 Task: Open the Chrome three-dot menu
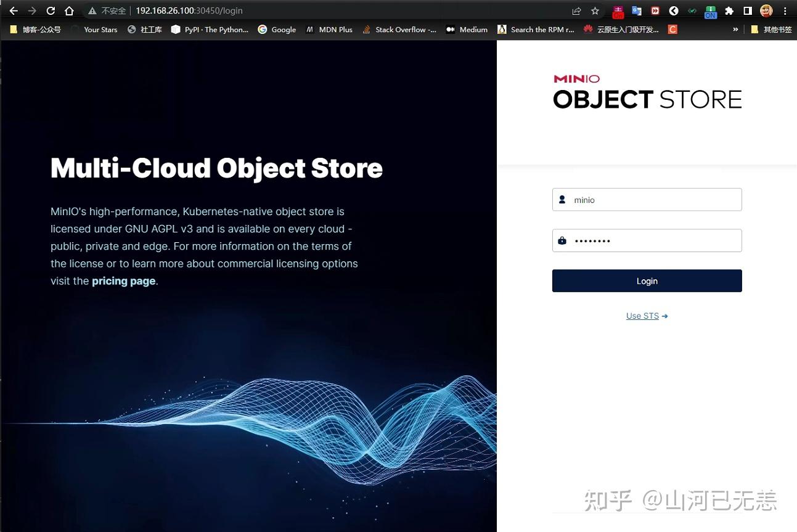pyautogui.click(x=785, y=10)
